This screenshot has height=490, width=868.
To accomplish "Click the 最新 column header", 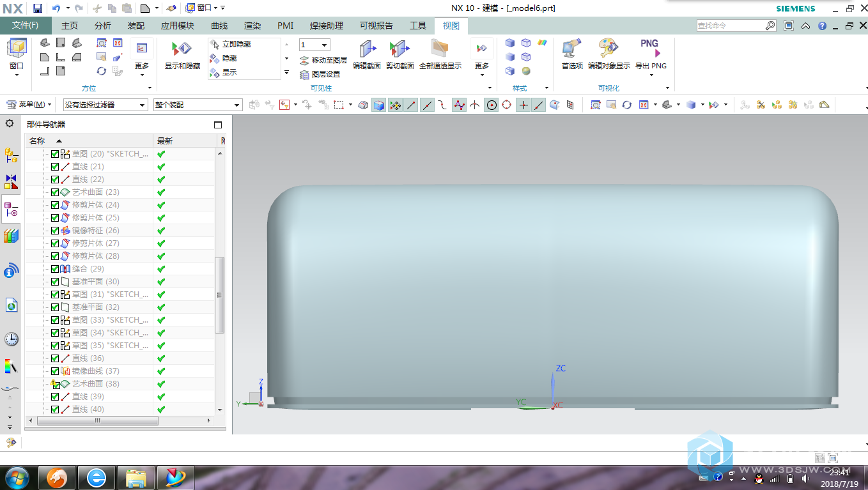I will [185, 141].
